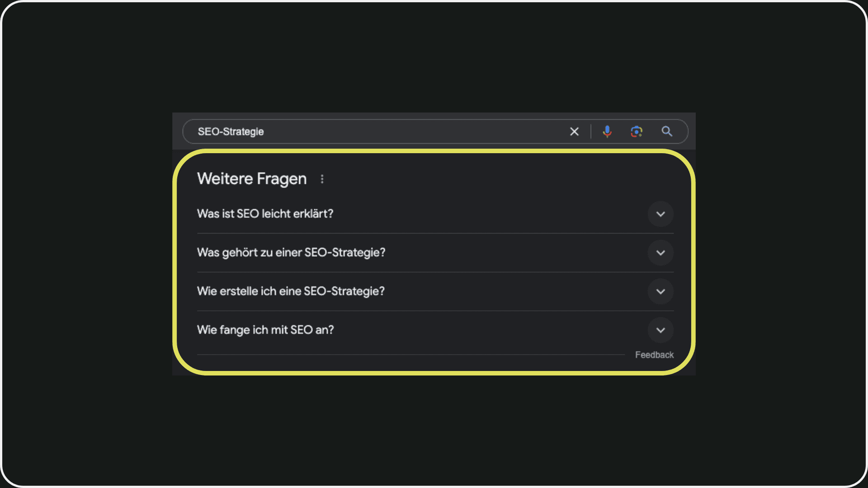Expand chevron for 'Was gehört zu einer SEO-Strategie?'

(x=660, y=253)
